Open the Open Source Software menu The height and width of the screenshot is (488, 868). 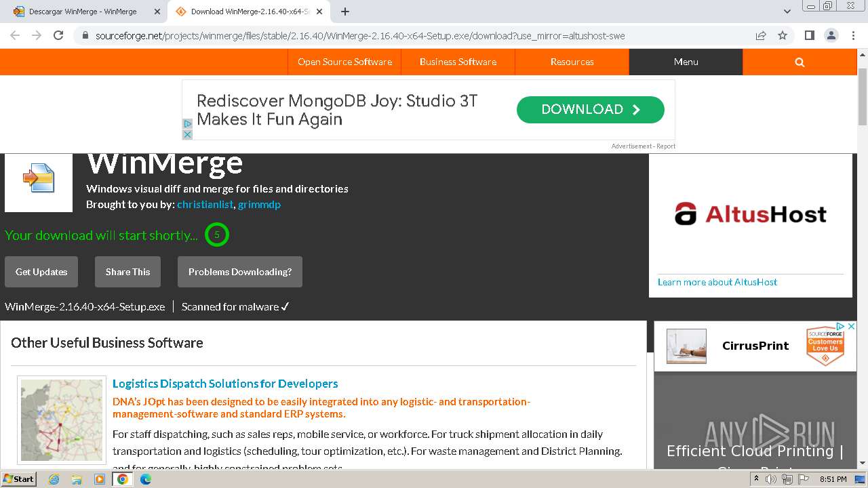coord(344,62)
